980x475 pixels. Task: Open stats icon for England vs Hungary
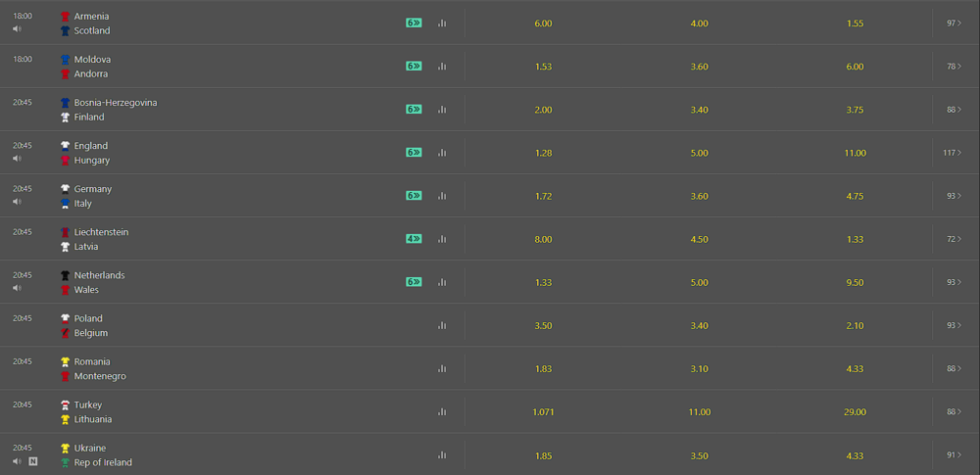(442, 153)
